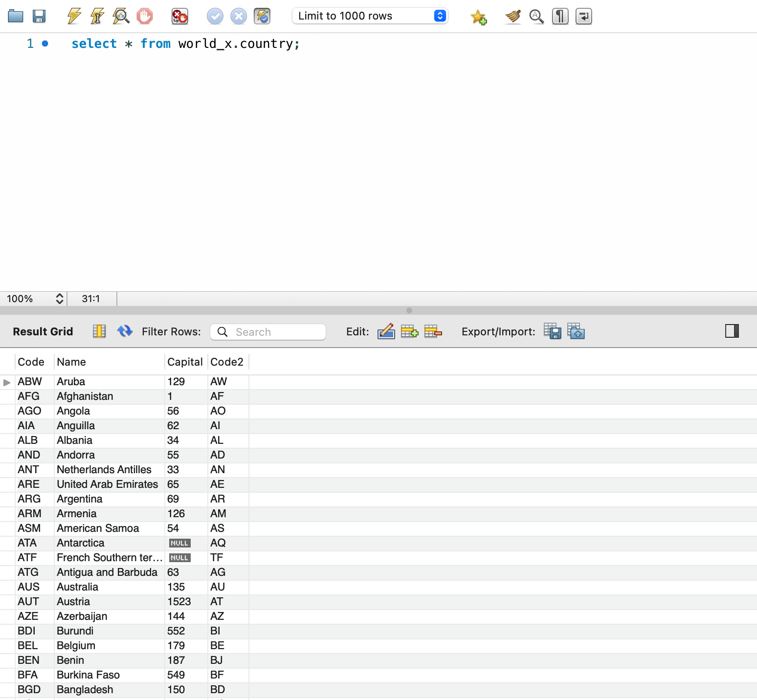This screenshot has width=757, height=700.
Task: Run the Explain Plan for current statement
Action: click(122, 16)
